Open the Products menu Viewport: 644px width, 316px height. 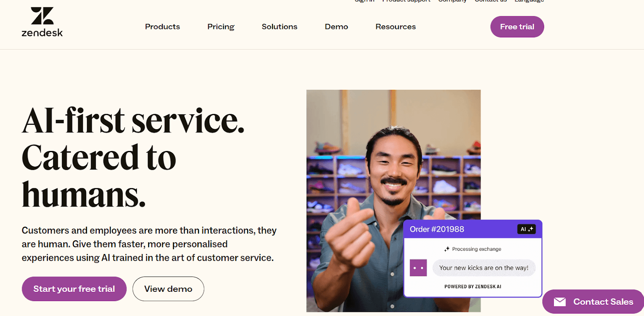click(x=163, y=27)
